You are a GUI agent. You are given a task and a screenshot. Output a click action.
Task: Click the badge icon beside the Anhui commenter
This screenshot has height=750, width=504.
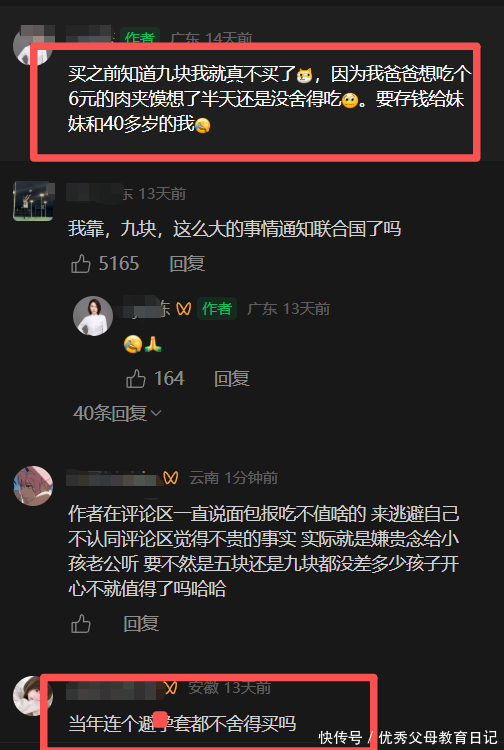[x=171, y=688]
